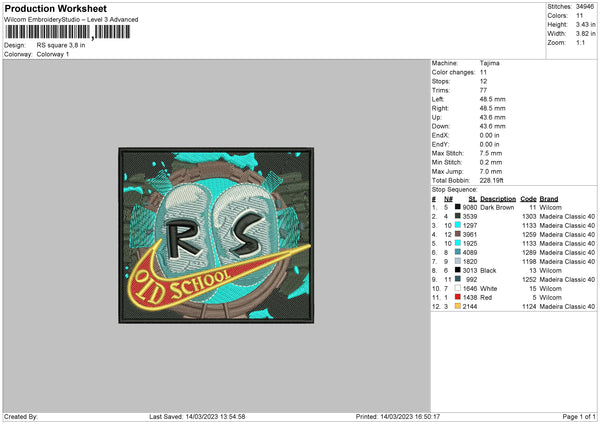
Task: Click 'Color changes:' value '11'
Action: (x=483, y=72)
